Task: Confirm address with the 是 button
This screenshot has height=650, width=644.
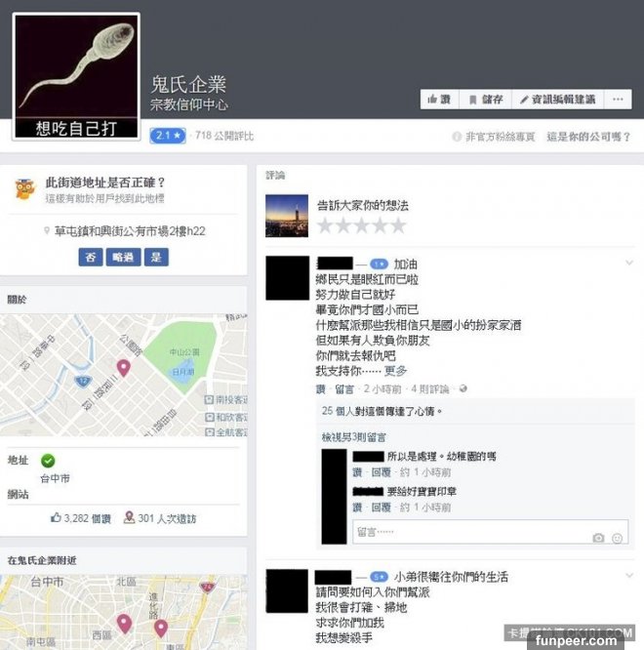Action: tap(156, 257)
